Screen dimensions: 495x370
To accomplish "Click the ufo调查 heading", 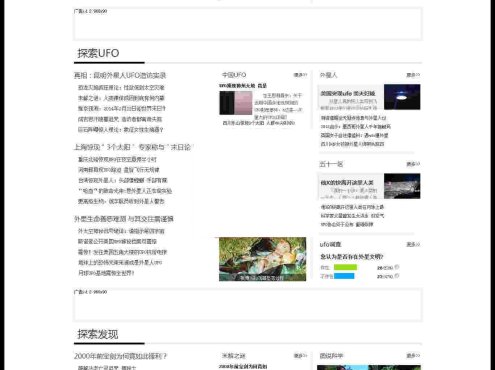I will [x=330, y=244].
